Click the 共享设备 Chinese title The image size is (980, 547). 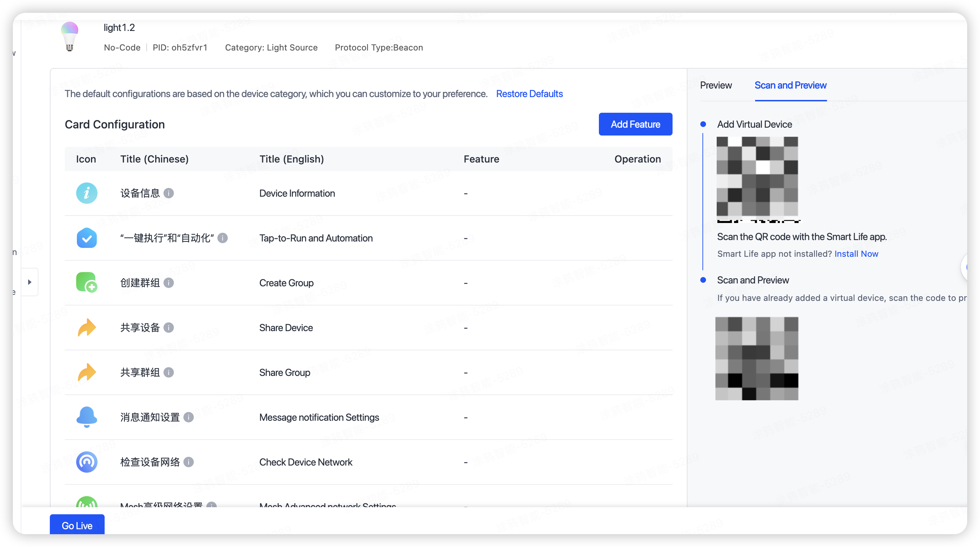[x=140, y=328]
